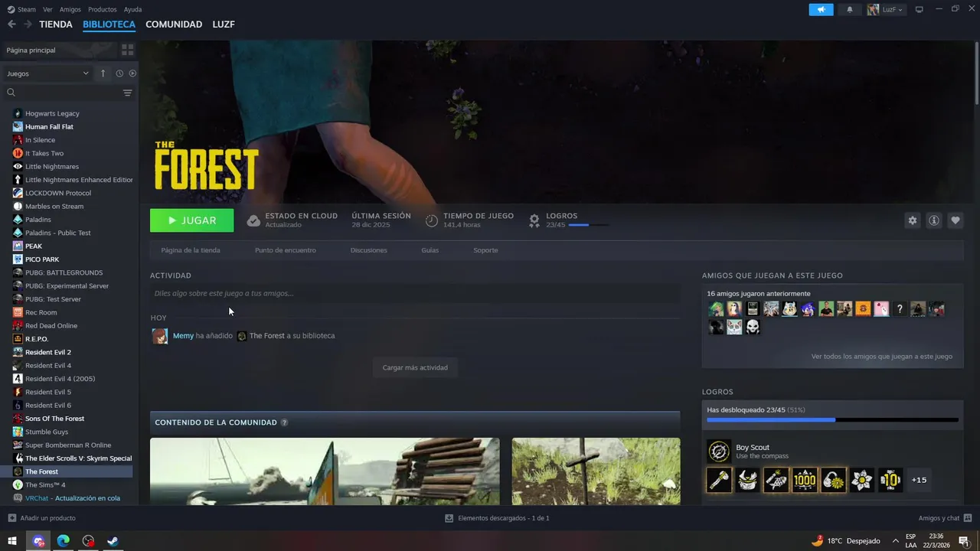Go to the COMUNIDAD tab

click(x=174, y=24)
